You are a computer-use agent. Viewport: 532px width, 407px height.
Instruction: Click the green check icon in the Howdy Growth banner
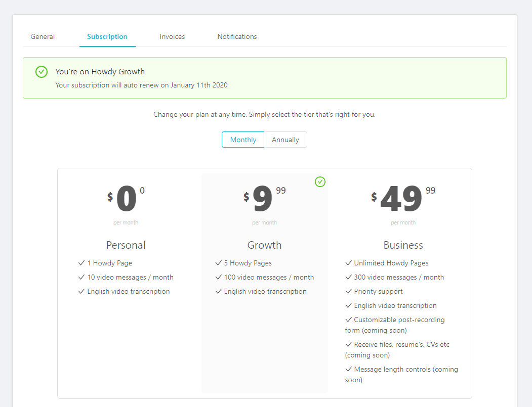tap(42, 72)
